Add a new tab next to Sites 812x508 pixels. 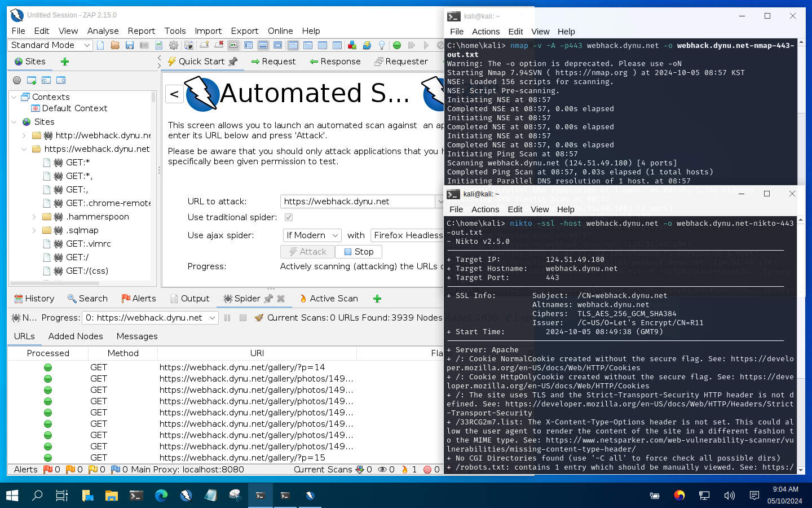65,62
